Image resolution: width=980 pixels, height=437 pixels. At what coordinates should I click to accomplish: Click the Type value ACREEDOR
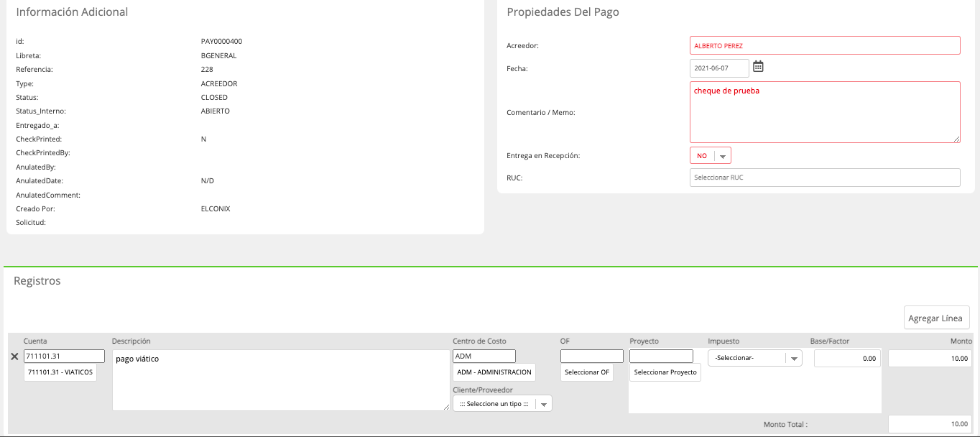pos(219,83)
